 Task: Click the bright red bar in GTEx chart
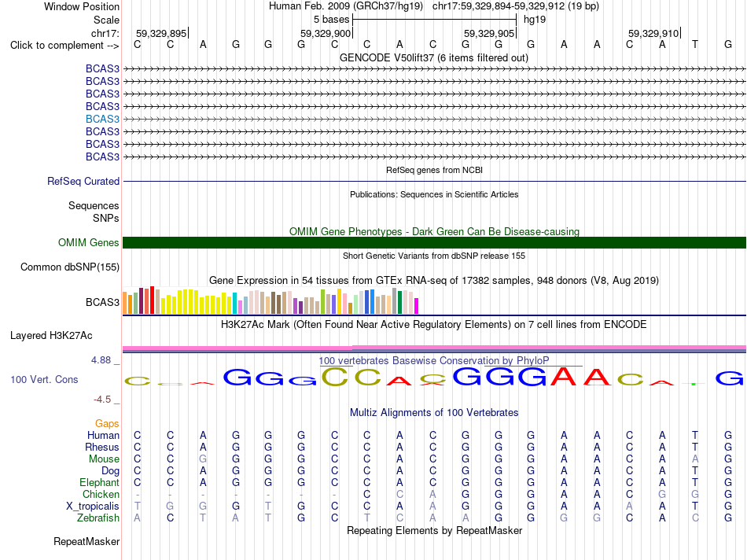click(x=152, y=300)
